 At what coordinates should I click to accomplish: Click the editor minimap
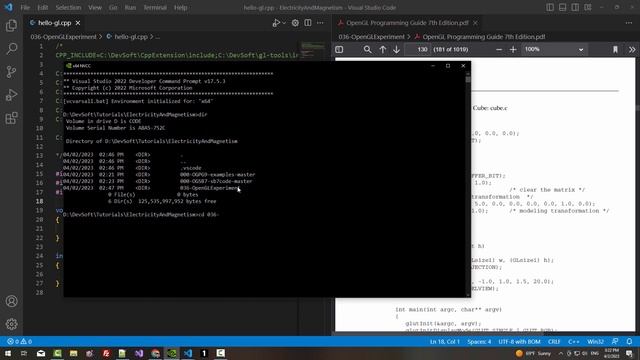point(313,50)
